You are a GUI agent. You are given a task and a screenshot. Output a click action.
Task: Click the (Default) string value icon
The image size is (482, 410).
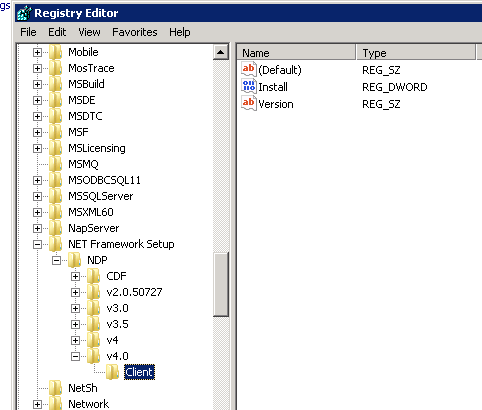click(249, 69)
